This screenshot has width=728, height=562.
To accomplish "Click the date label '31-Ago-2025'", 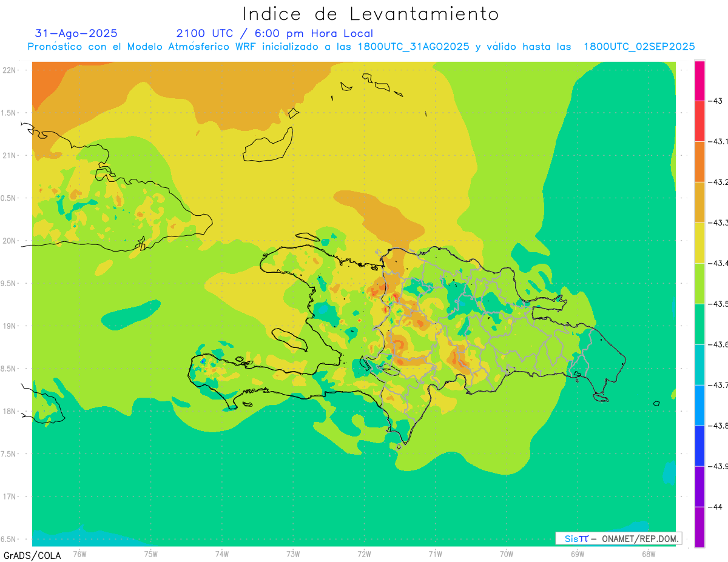I will click(76, 33).
